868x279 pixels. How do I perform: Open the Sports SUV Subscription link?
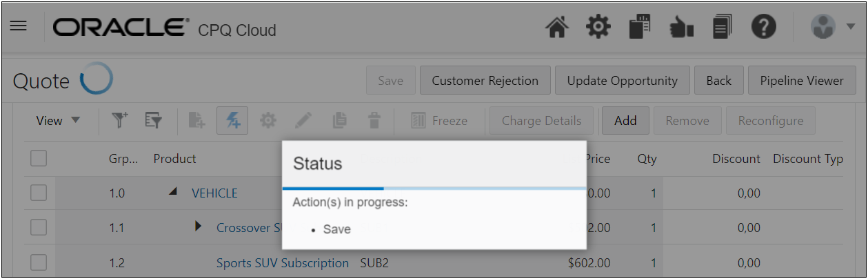283,262
